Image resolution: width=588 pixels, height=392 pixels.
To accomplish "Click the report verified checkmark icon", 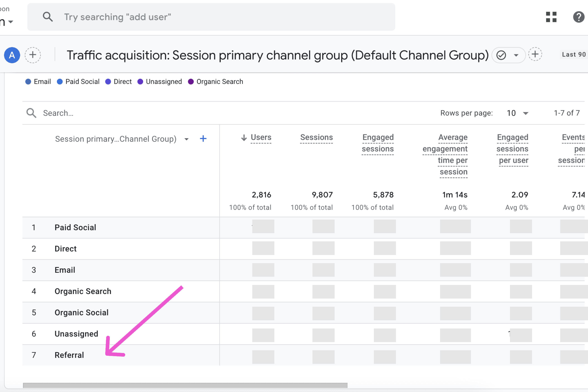I will (501, 55).
